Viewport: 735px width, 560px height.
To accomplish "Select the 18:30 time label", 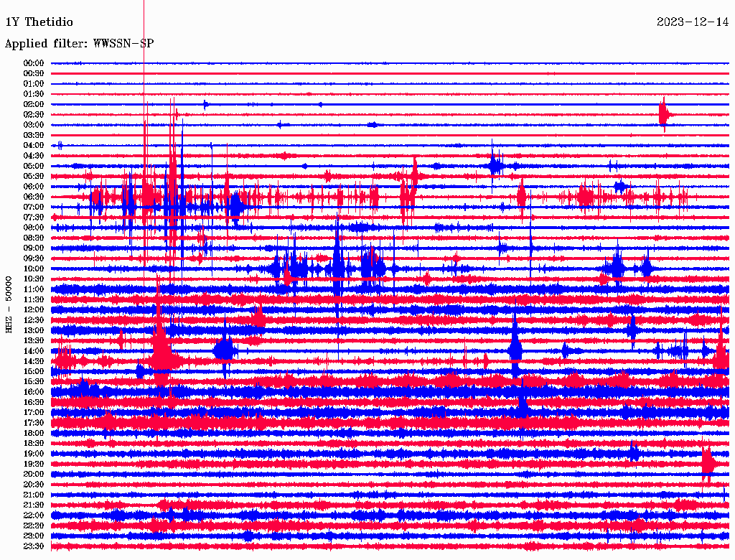I will pos(34,444).
